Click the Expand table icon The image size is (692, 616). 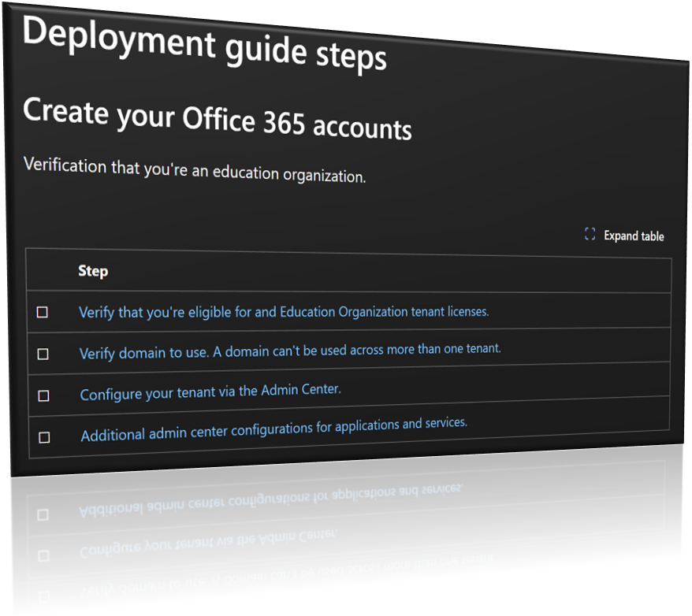590,234
